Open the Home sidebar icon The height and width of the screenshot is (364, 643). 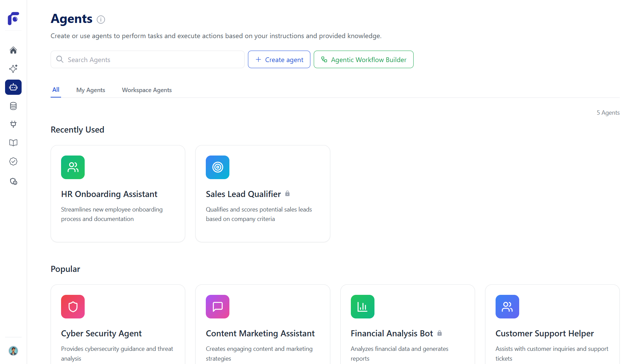click(x=13, y=50)
